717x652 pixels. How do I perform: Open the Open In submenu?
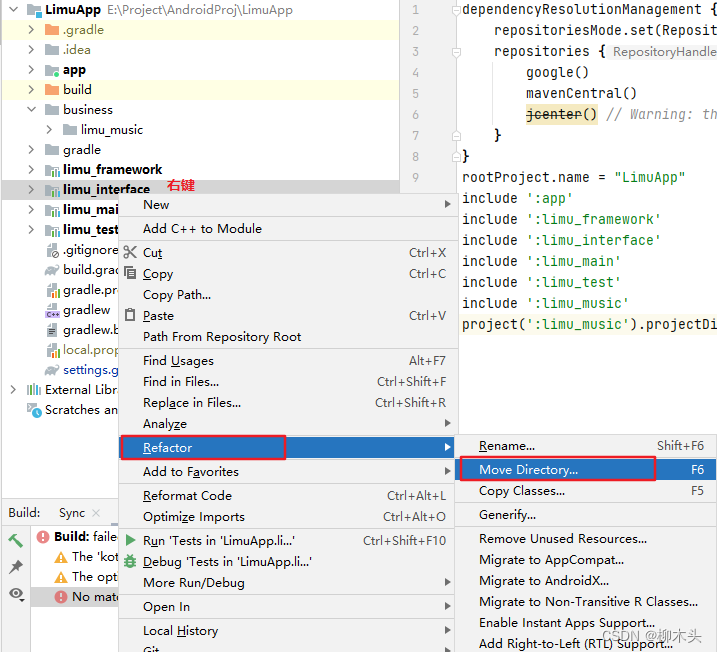click(289, 607)
